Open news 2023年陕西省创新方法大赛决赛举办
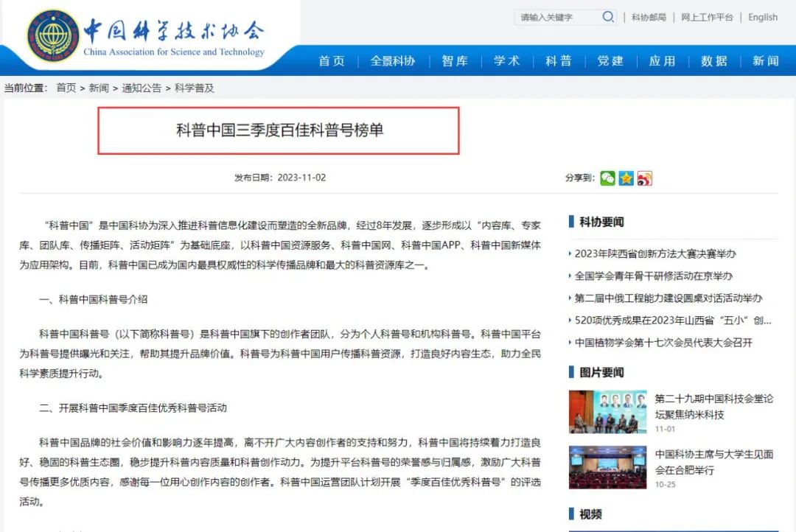The height and width of the screenshot is (532, 796). point(655,253)
